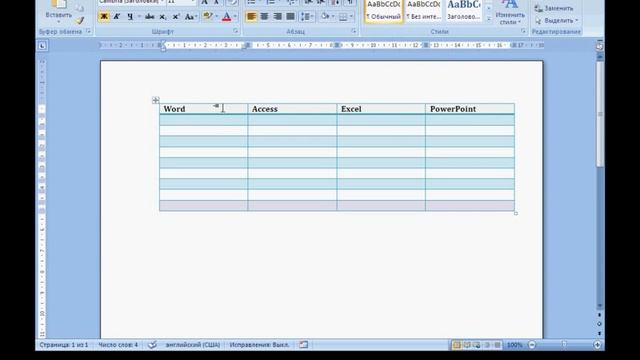Click the ruler tab selector button

click(x=42, y=46)
